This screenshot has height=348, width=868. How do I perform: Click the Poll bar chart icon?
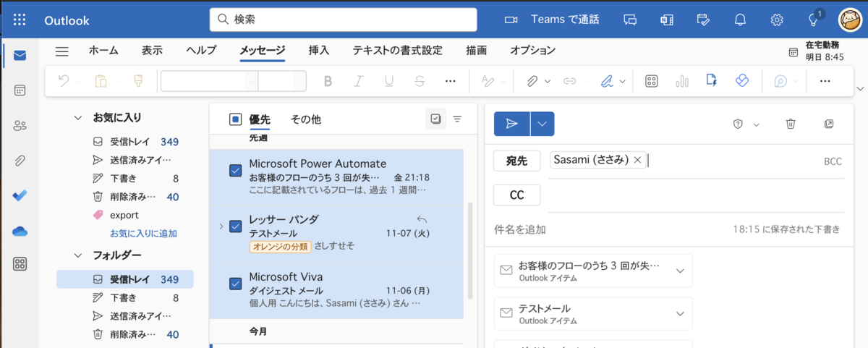(681, 81)
